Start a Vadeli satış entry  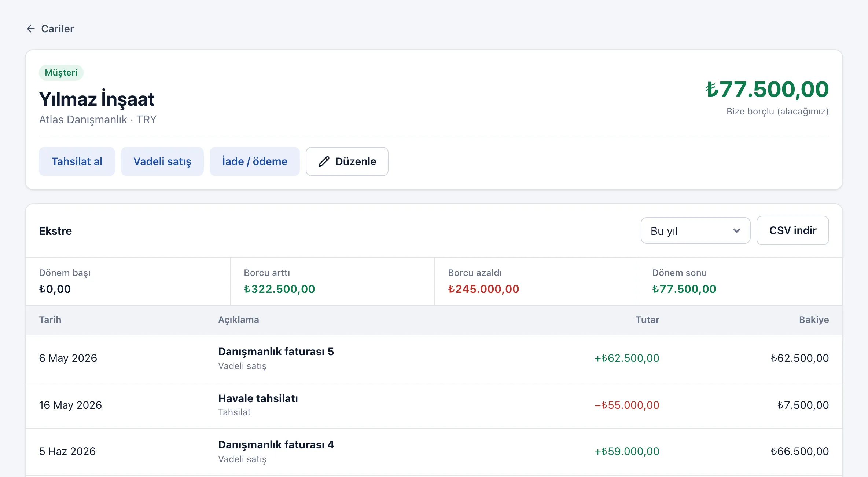coord(162,161)
